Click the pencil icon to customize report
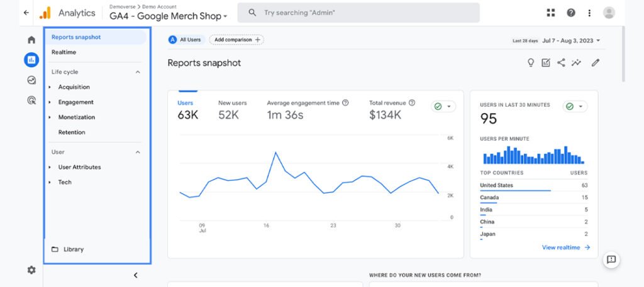Screen dimensions: 644x287 (596, 63)
